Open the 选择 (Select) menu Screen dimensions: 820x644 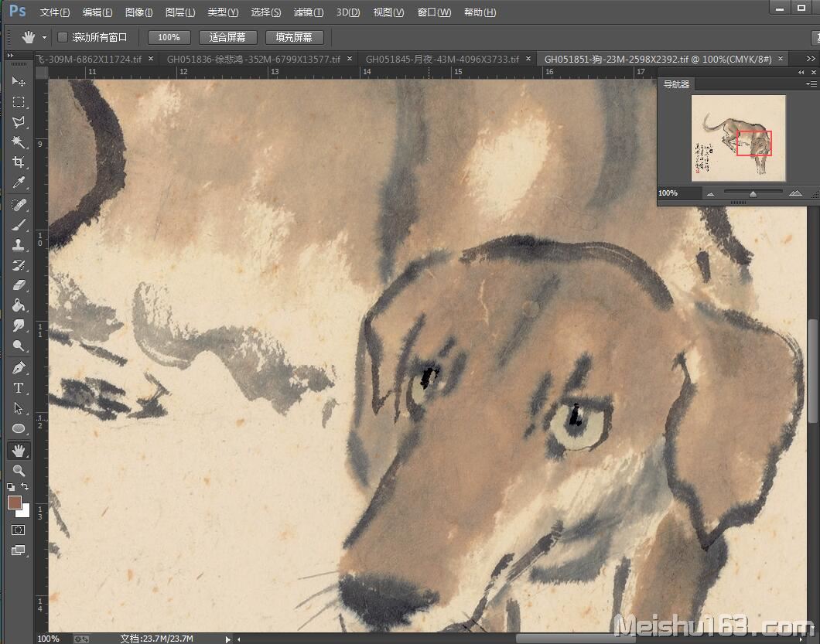(265, 12)
